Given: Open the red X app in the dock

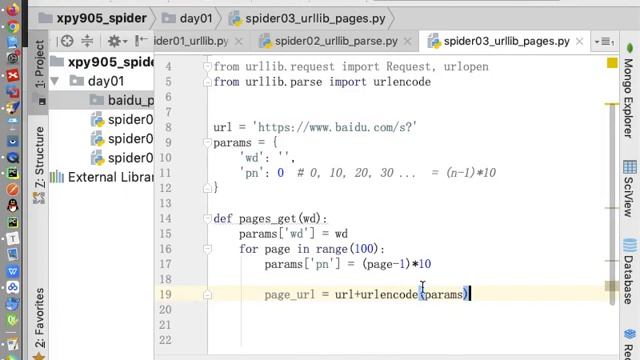Looking at the screenshot, I should pyautogui.click(x=13, y=75).
